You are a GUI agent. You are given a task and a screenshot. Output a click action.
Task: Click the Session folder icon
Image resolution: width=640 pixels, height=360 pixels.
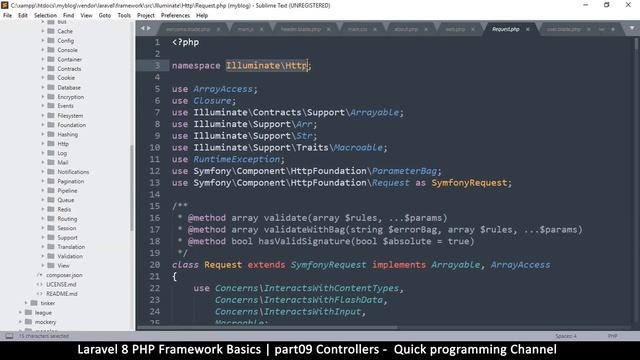click(x=51, y=228)
